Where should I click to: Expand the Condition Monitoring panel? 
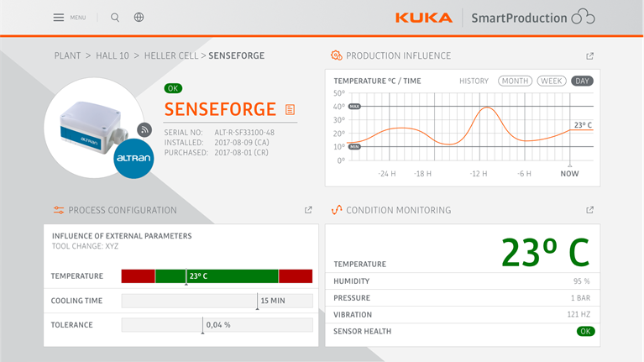(x=589, y=210)
